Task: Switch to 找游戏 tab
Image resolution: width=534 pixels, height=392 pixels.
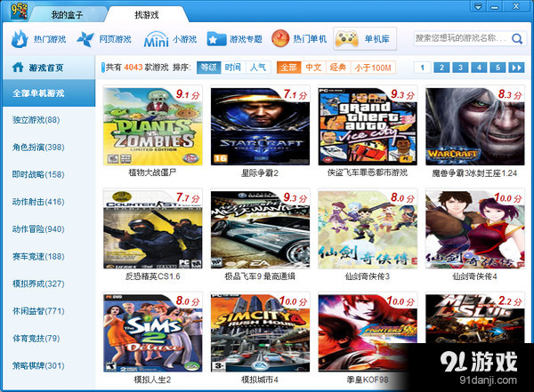Action: click(147, 14)
